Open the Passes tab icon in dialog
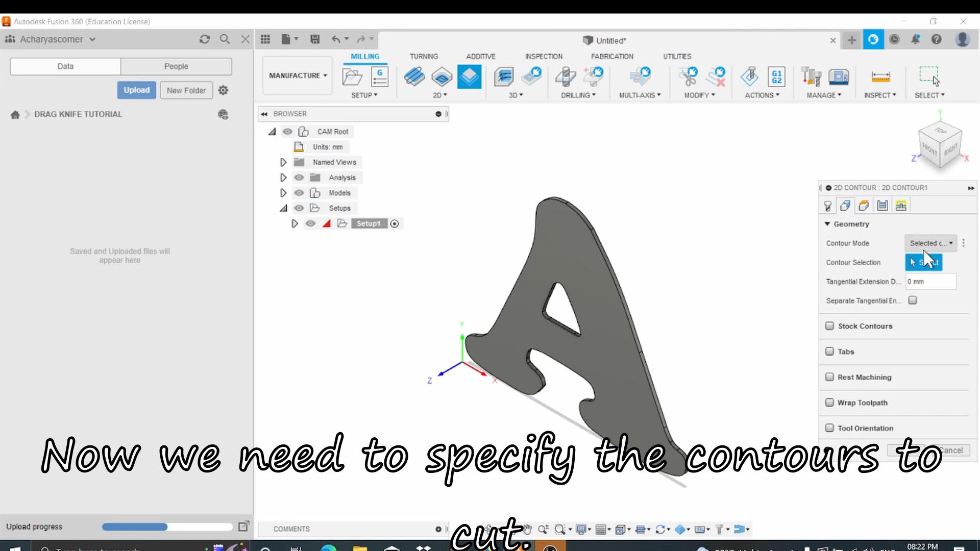This screenshot has height=551, width=980. point(883,206)
